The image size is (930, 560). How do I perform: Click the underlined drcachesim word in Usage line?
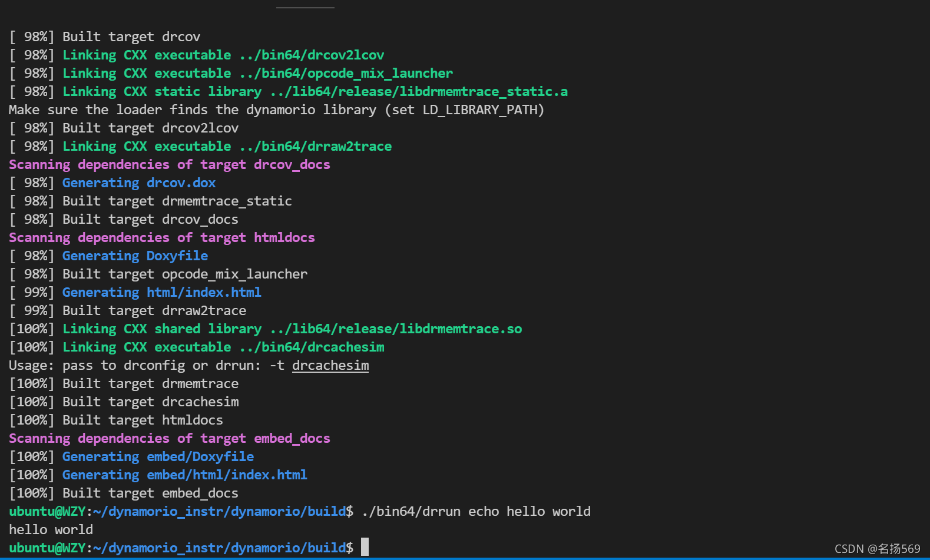click(x=330, y=366)
